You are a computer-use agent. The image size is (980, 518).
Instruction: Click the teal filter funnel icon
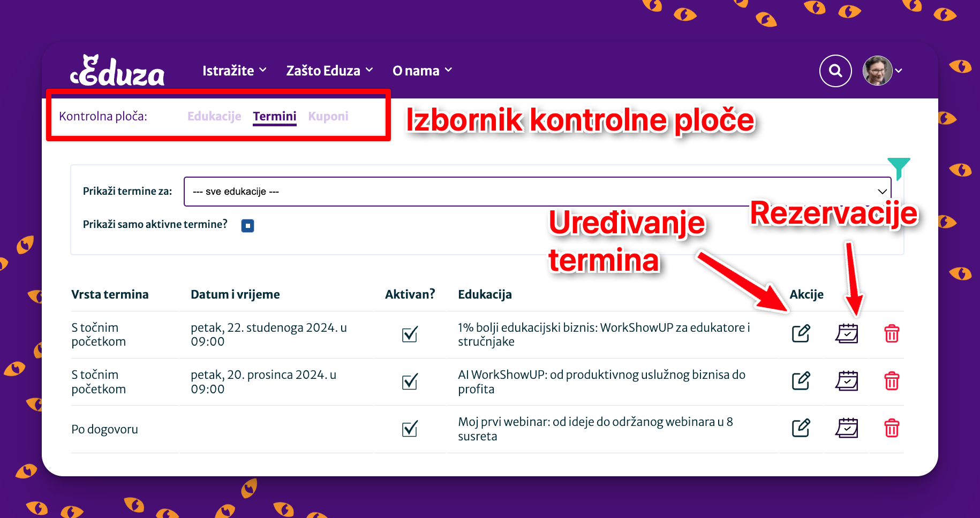[898, 167]
